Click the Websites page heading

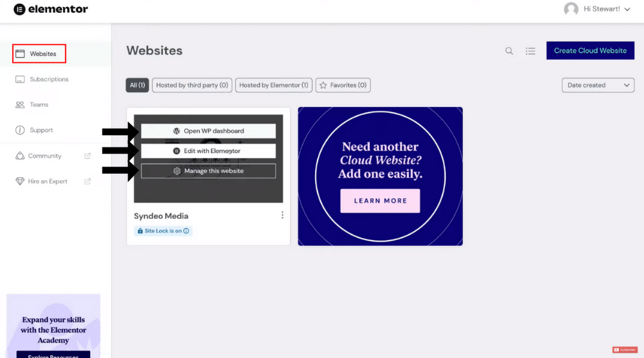[155, 50]
